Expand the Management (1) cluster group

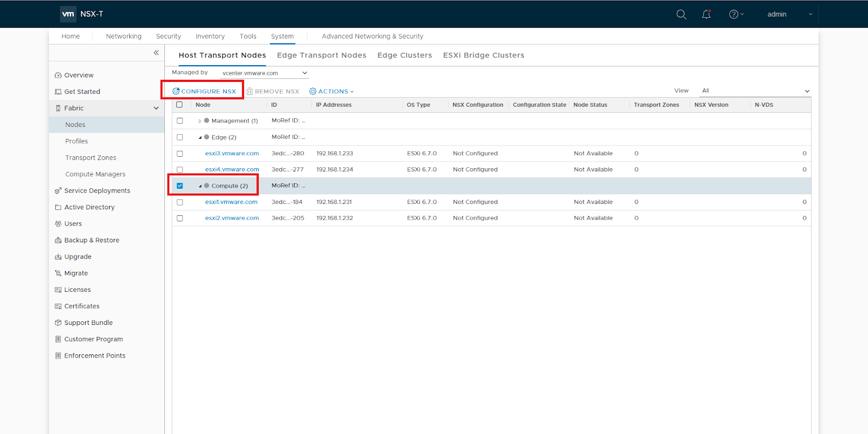click(200, 121)
